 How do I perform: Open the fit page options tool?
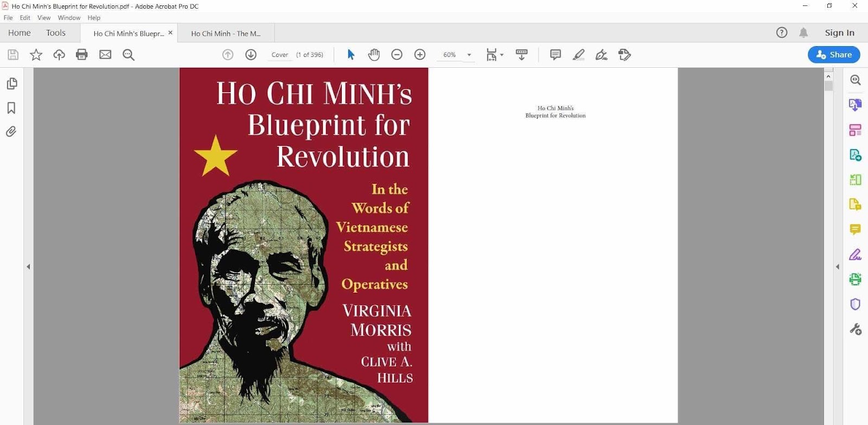(x=492, y=55)
